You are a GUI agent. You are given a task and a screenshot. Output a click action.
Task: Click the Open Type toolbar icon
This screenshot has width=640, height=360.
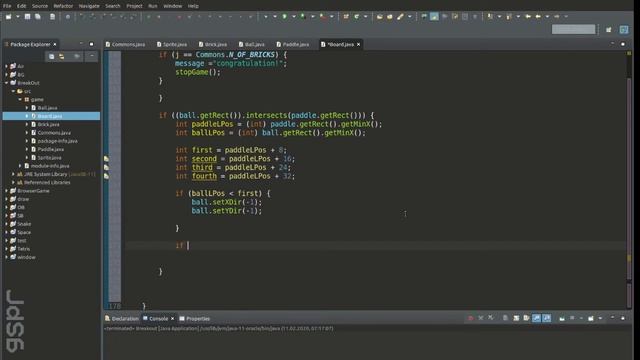[x=380, y=16]
